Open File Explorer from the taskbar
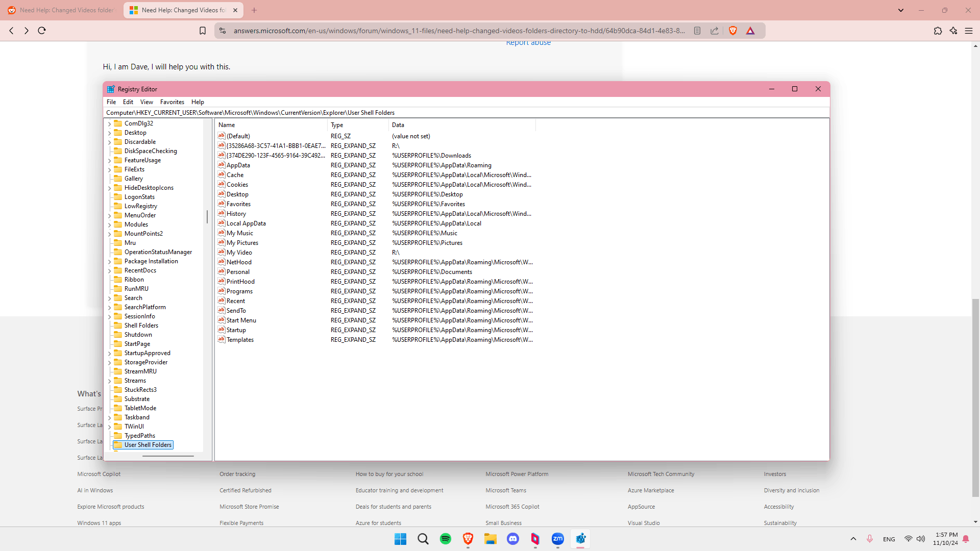Viewport: 980px width, 551px height. (491, 539)
